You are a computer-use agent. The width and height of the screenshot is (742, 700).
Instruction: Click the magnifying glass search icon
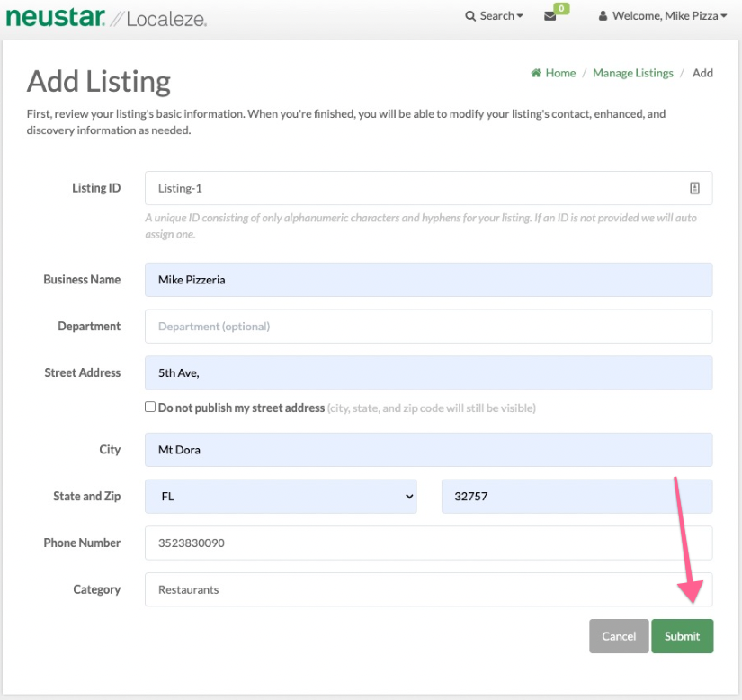coord(470,16)
